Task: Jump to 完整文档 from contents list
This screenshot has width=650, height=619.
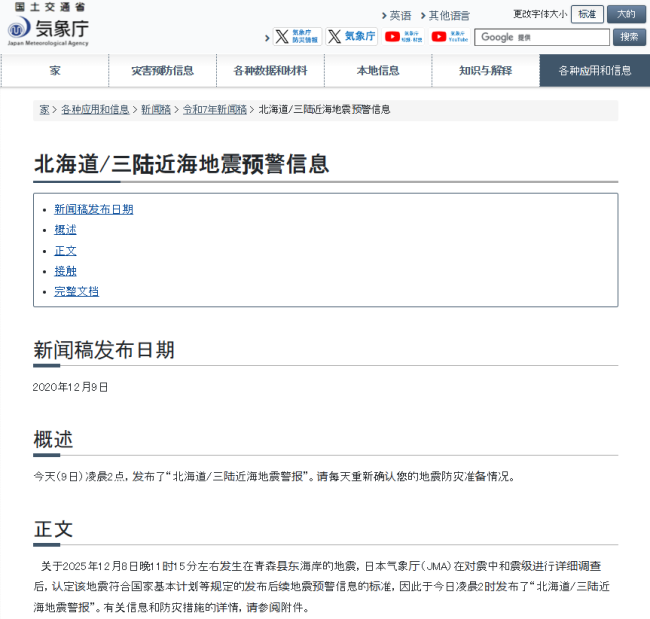Action: [76, 291]
